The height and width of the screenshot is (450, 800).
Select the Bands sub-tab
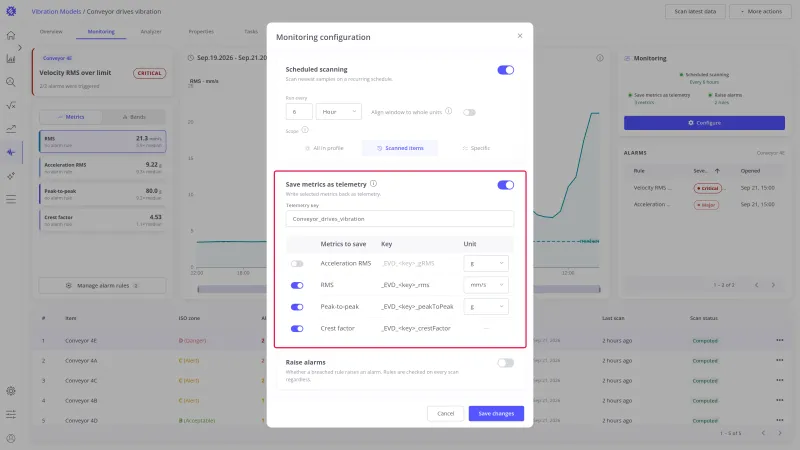(134, 117)
